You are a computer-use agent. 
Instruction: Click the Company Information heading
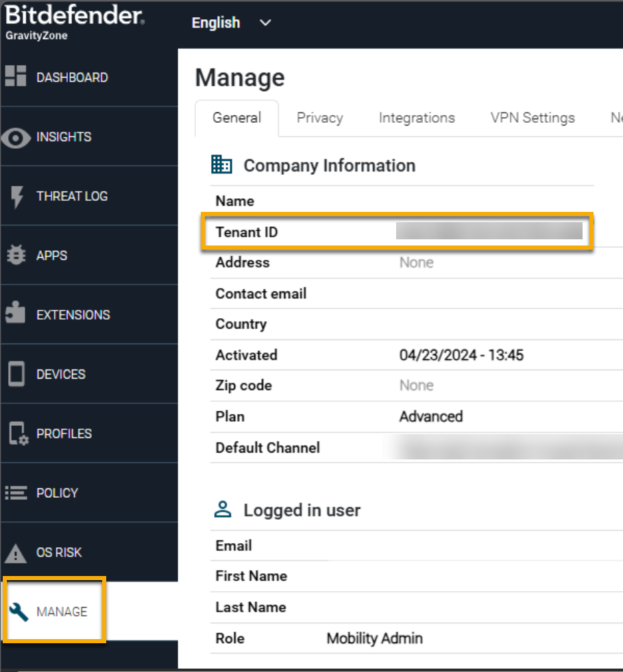coord(330,165)
